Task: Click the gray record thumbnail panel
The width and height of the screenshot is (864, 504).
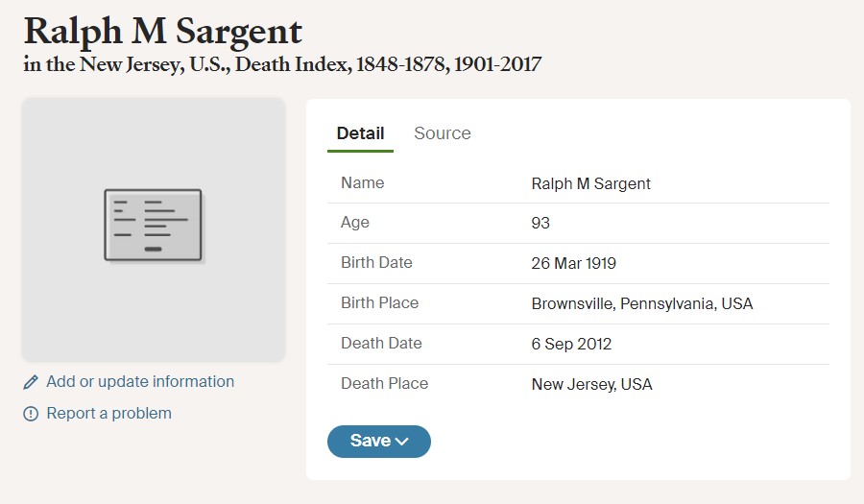Action: click(154, 229)
